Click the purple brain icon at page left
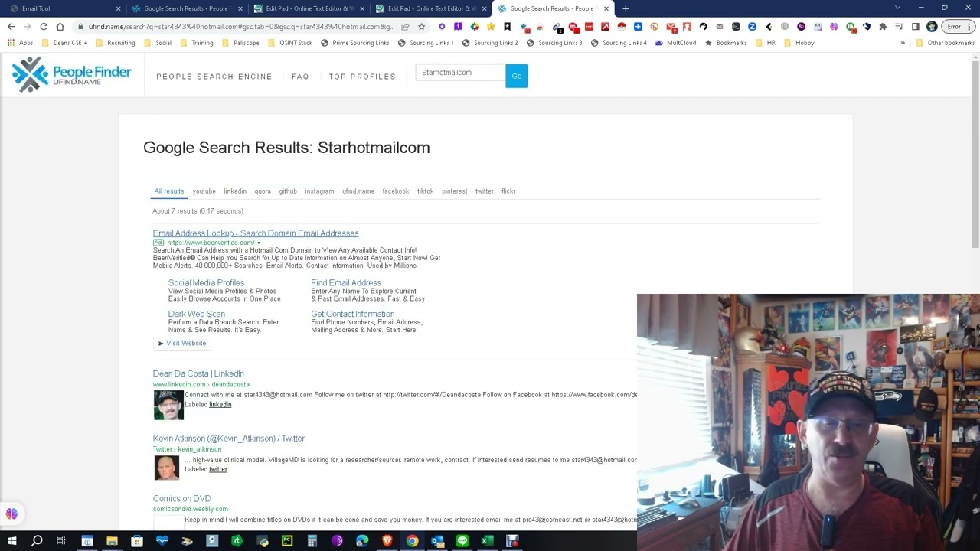Image resolution: width=980 pixels, height=551 pixels. click(x=11, y=514)
